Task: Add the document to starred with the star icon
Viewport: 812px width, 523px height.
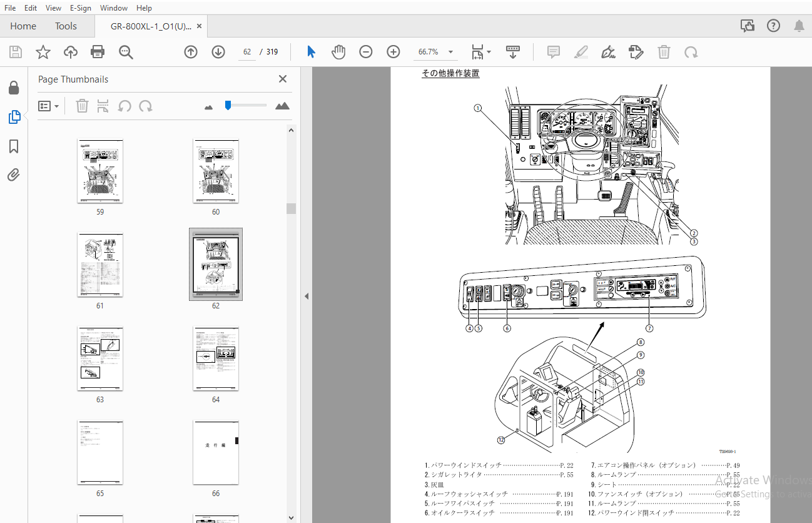Action: (x=43, y=52)
